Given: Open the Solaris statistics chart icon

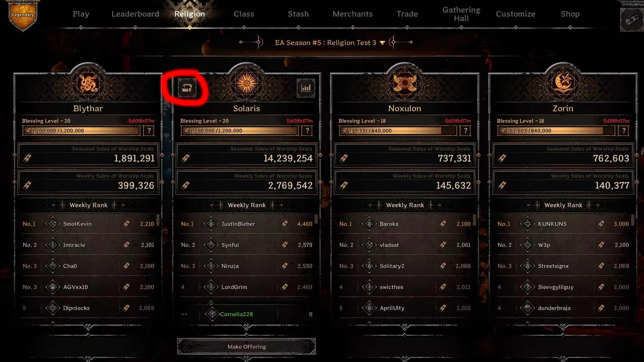Looking at the screenshot, I should coord(306,88).
